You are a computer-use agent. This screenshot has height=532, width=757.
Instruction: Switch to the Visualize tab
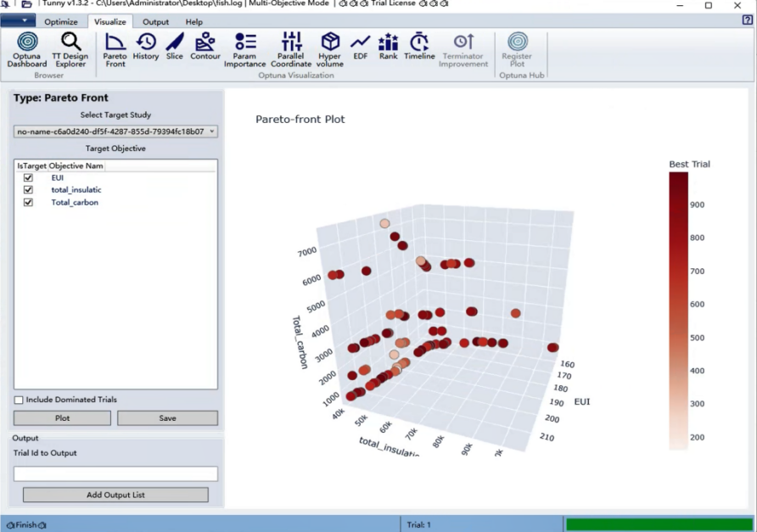(110, 22)
